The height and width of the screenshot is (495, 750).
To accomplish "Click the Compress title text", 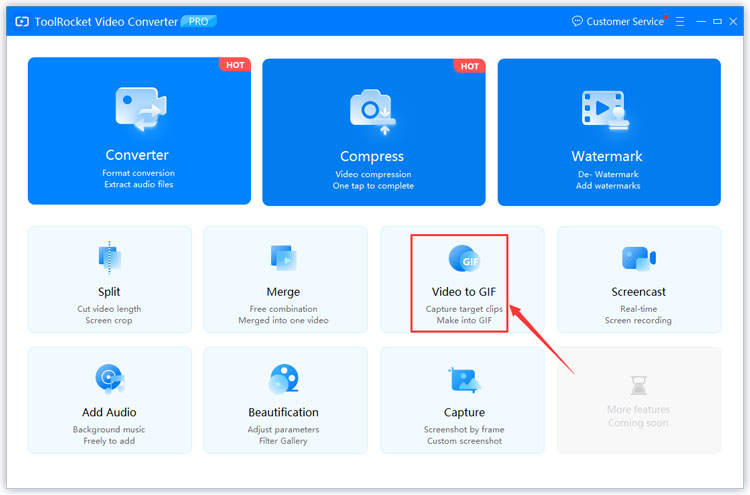I will 372,156.
